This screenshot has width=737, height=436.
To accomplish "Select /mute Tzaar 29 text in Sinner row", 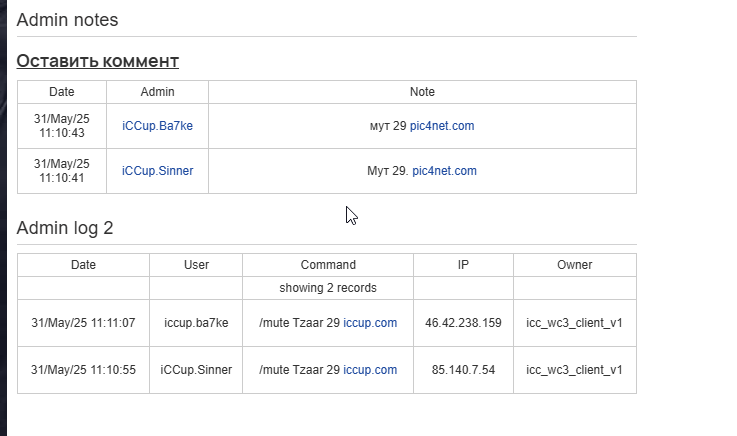I will tap(299, 370).
